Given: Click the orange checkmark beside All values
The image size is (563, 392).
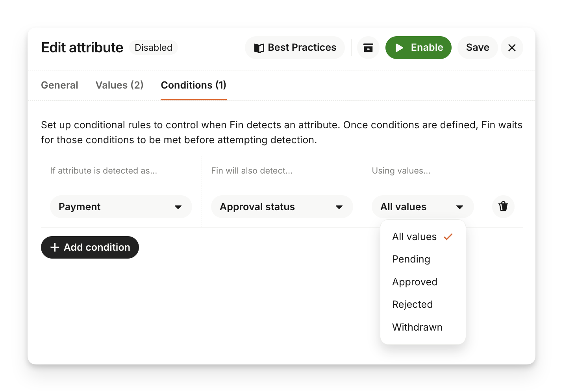Looking at the screenshot, I should point(448,237).
